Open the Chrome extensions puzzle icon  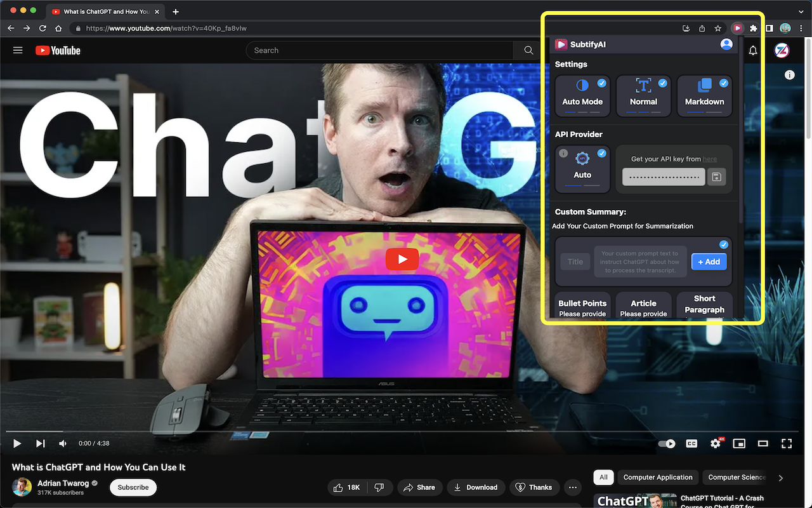(x=754, y=28)
